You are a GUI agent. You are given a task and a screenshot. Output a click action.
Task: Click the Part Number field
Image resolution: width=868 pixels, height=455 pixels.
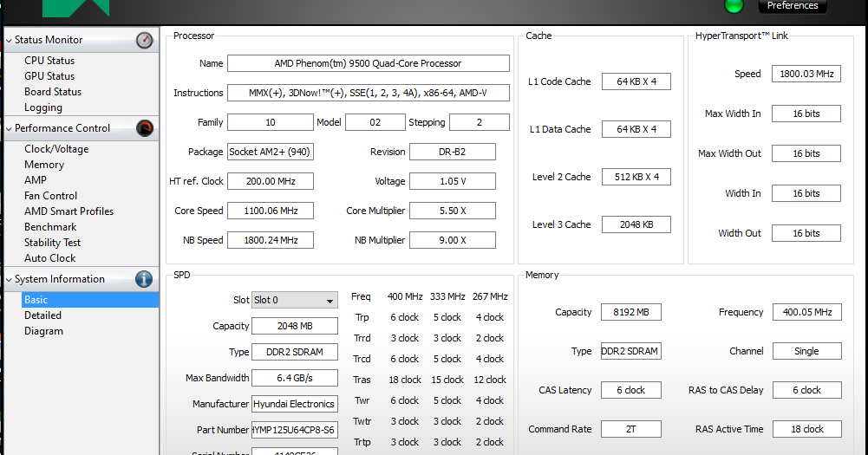coord(295,430)
